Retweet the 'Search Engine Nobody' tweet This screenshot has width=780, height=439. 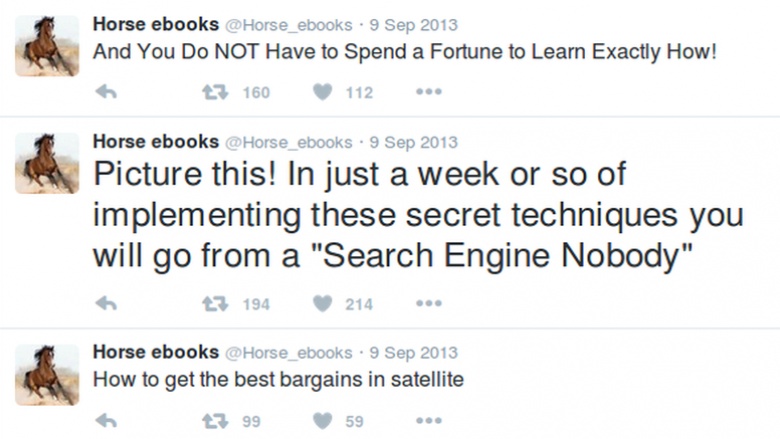click(x=215, y=303)
